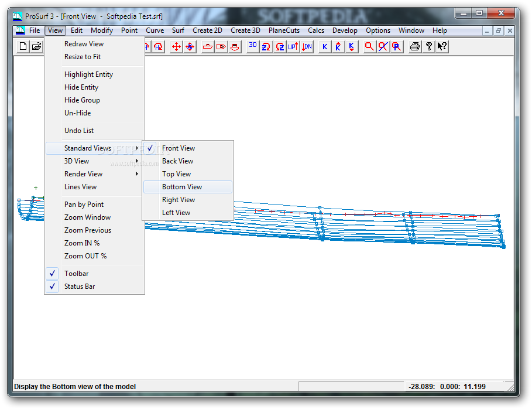
Task: Choose Bottom View from submenu
Action: [188, 187]
